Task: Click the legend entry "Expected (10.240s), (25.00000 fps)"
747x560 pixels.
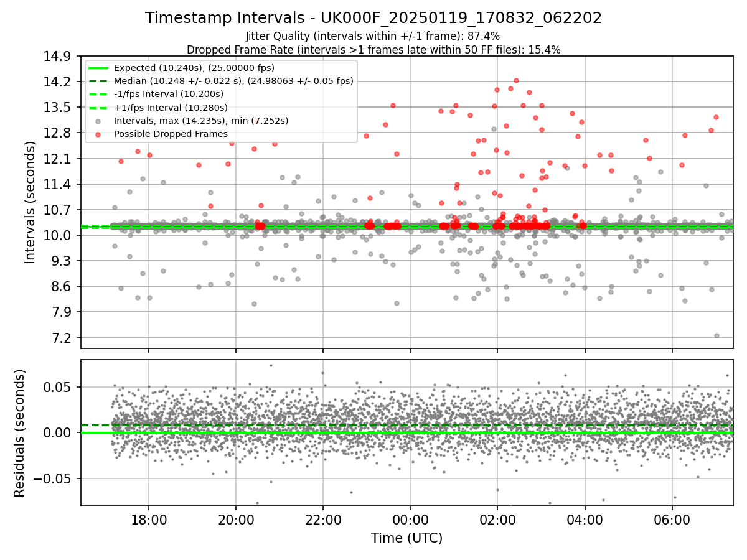Action: click(x=194, y=68)
